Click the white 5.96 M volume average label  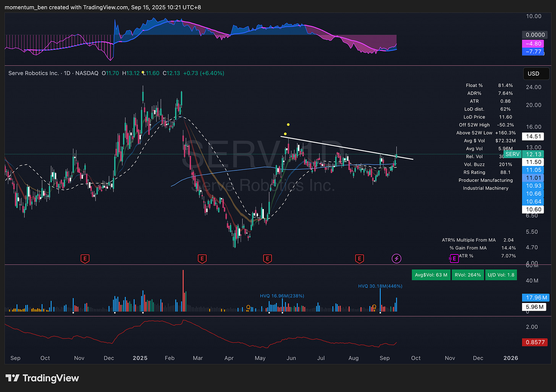tap(535, 307)
